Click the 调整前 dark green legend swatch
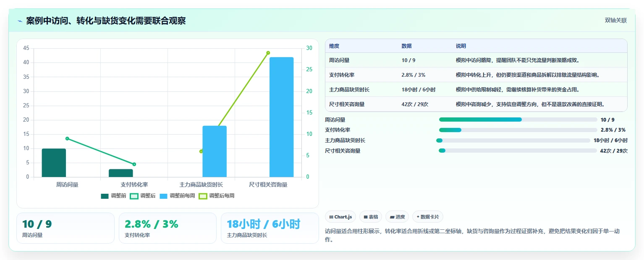Screen dimensions: 644x260 (105, 196)
